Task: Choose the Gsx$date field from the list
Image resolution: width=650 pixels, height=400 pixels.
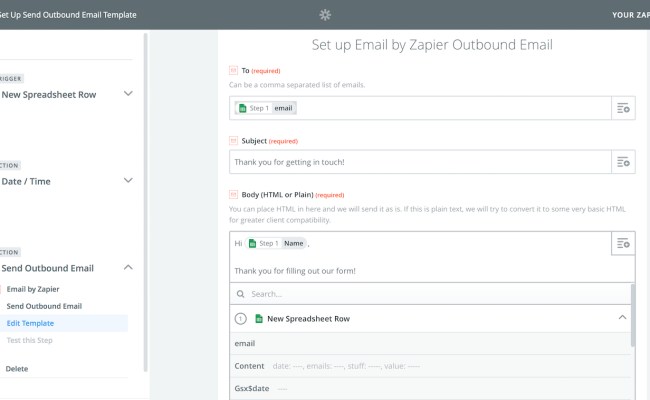Action: (430, 388)
